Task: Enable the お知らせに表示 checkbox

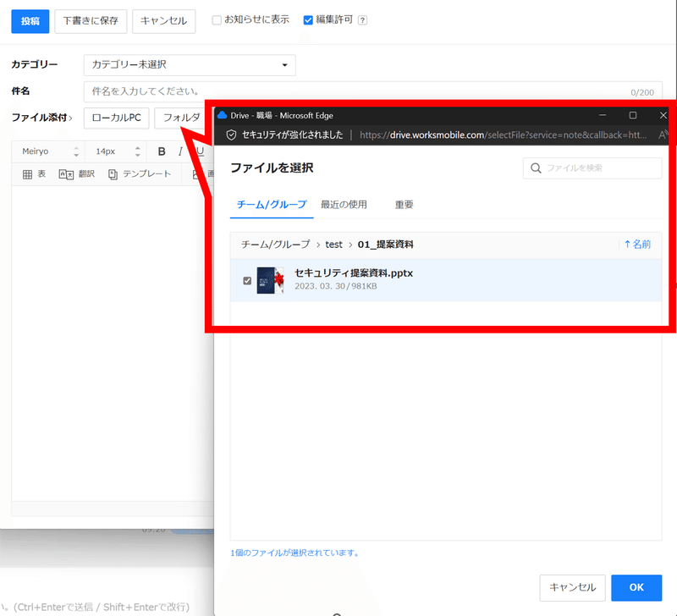Action: 217,20
